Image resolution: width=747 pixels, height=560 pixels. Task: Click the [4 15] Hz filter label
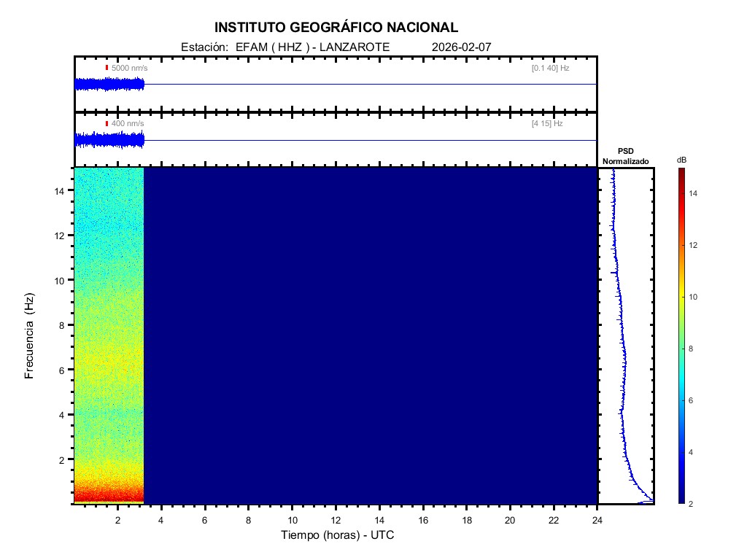click(547, 124)
